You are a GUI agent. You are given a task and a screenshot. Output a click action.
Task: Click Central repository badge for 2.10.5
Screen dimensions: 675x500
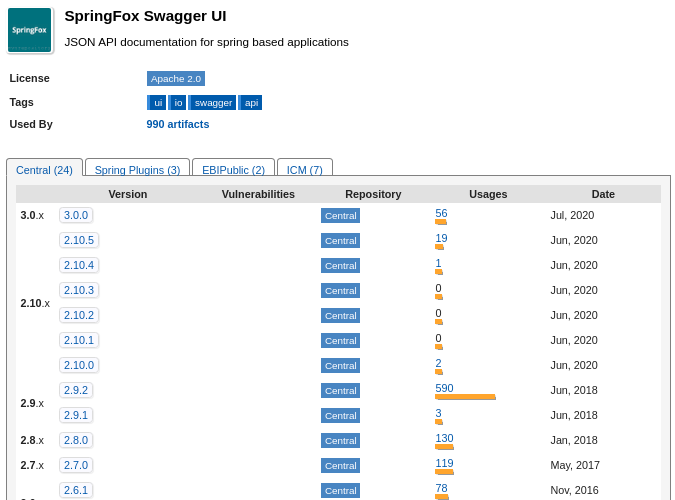[x=341, y=241]
